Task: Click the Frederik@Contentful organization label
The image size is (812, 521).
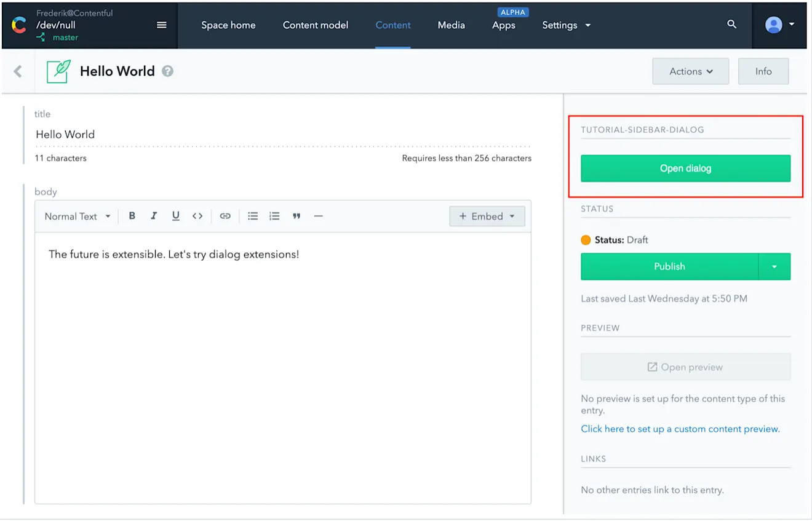Action: (74, 13)
